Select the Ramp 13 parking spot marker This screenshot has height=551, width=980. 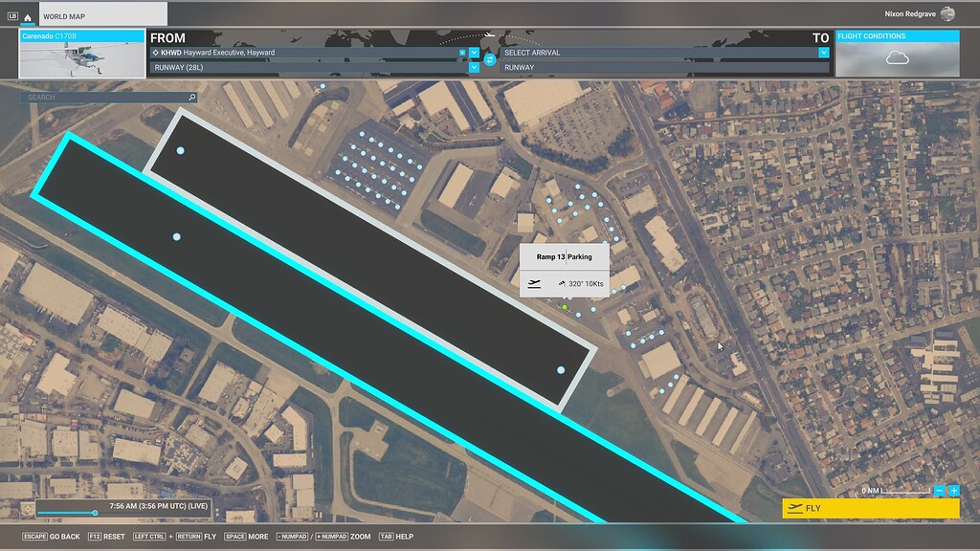point(565,306)
